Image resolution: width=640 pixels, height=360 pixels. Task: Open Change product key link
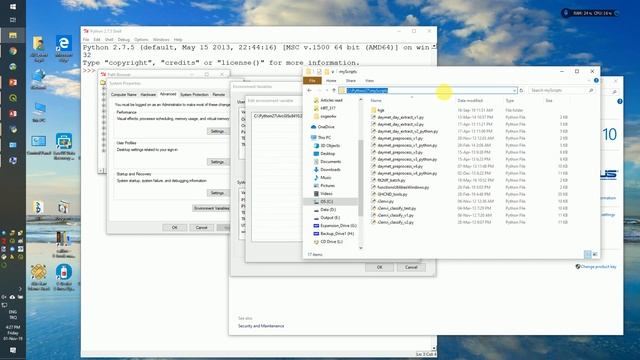tap(598, 267)
